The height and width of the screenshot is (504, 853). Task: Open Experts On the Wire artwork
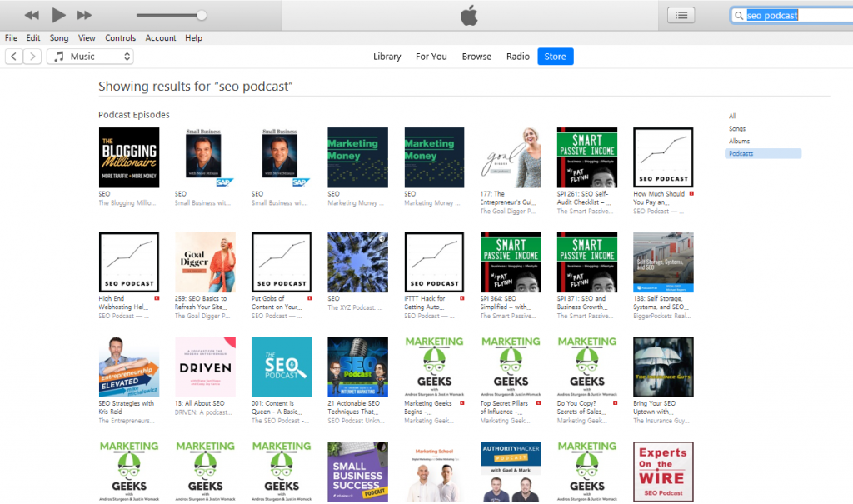click(663, 472)
